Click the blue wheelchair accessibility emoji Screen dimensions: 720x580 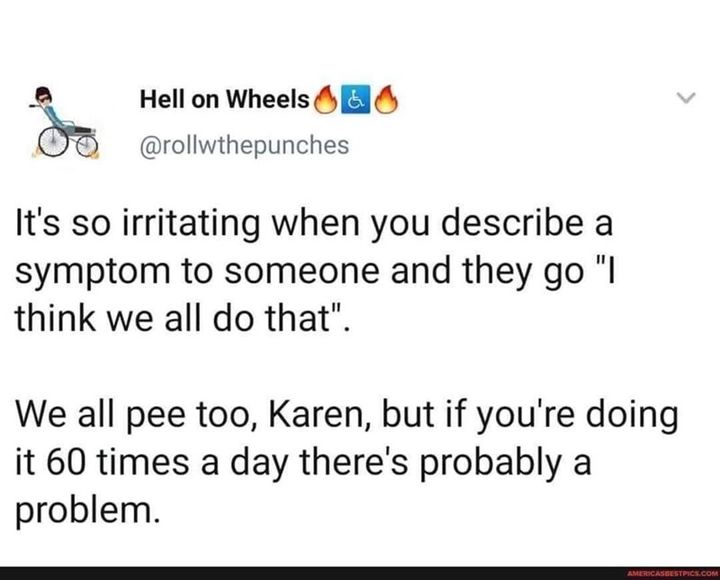coord(354,101)
